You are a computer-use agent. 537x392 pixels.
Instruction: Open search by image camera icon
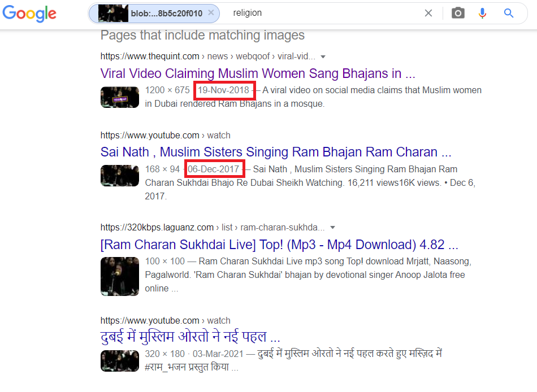click(458, 14)
